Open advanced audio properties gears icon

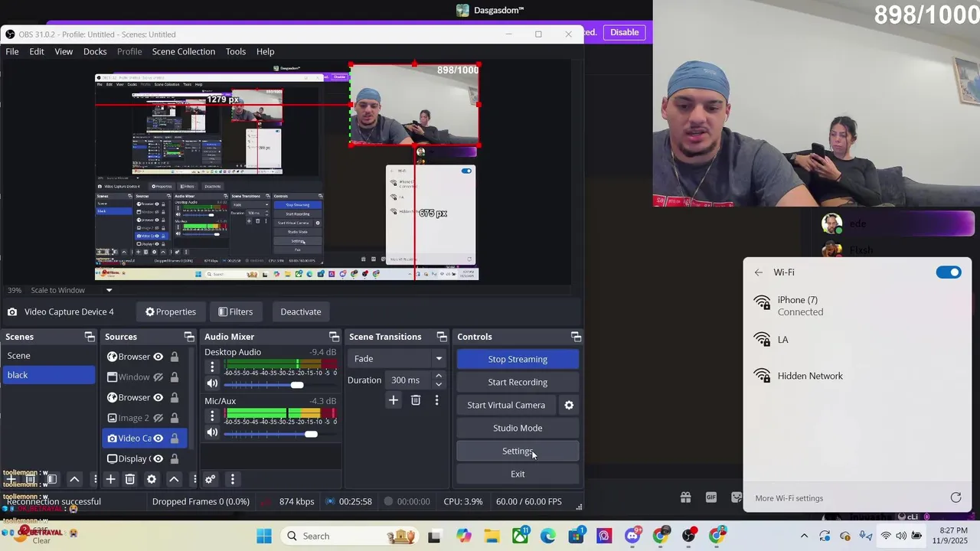click(x=211, y=479)
